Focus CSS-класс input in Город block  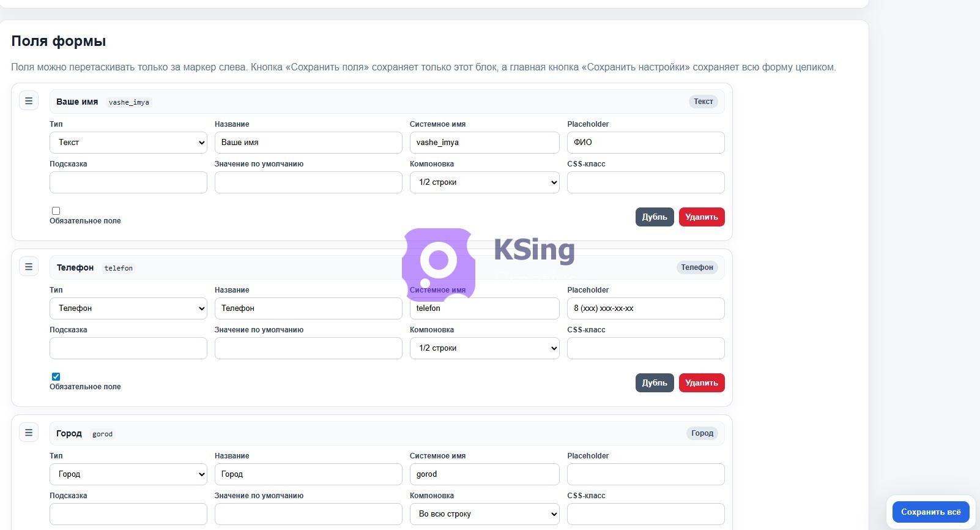point(646,514)
